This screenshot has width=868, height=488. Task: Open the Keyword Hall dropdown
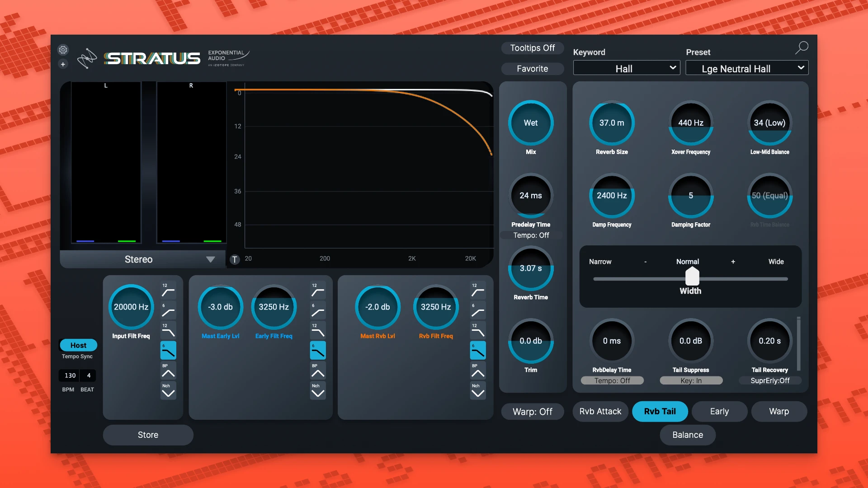click(x=626, y=68)
